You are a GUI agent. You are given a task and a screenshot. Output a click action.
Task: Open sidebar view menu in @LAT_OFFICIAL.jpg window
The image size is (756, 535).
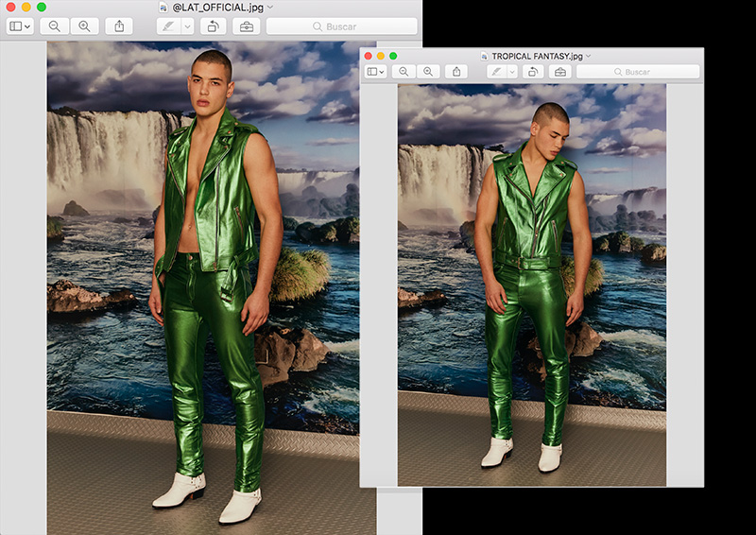click(20, 26)
